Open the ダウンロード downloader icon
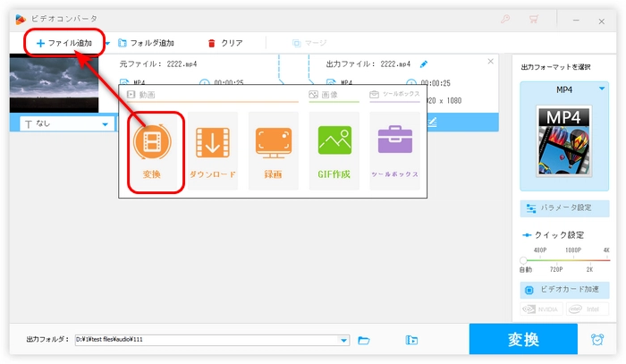The height and width of the screenshot is (364, 626). pyautogui.click(x=213, y=151)
